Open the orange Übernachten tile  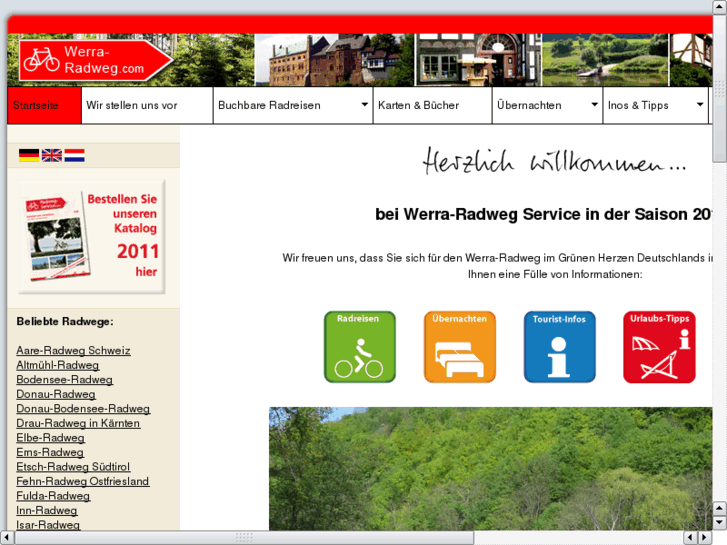[459, 347]
